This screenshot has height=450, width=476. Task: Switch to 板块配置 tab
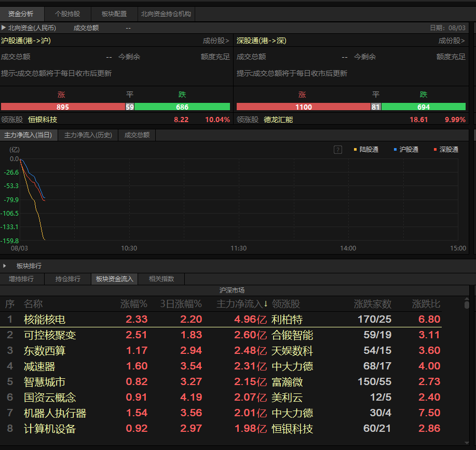114,14
